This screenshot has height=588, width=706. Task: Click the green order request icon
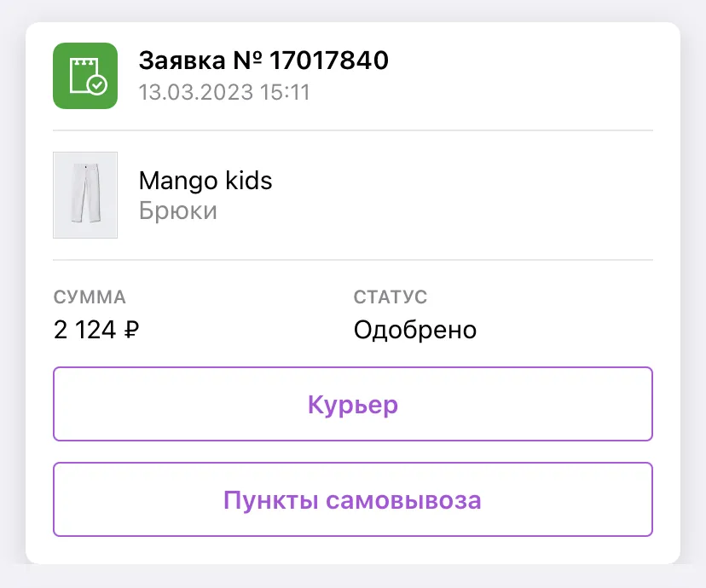tap(85, 76)
